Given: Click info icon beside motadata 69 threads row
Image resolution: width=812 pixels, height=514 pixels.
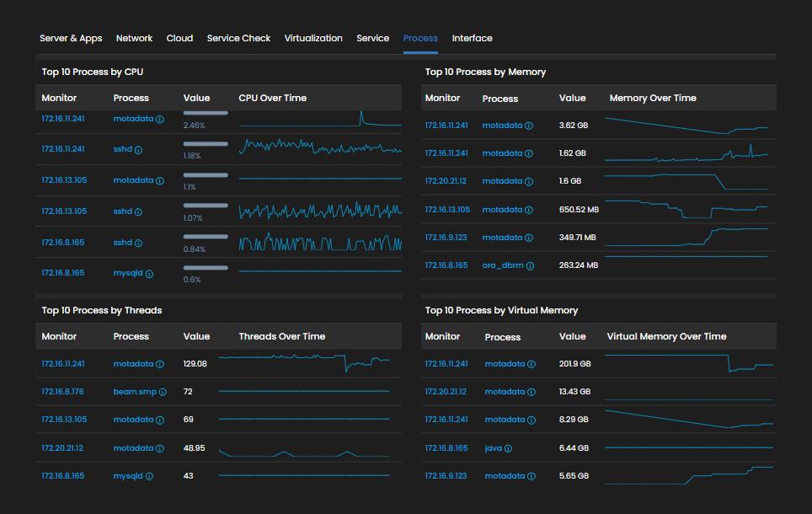Looking at the screenshot, I should [x=160, y=420].
